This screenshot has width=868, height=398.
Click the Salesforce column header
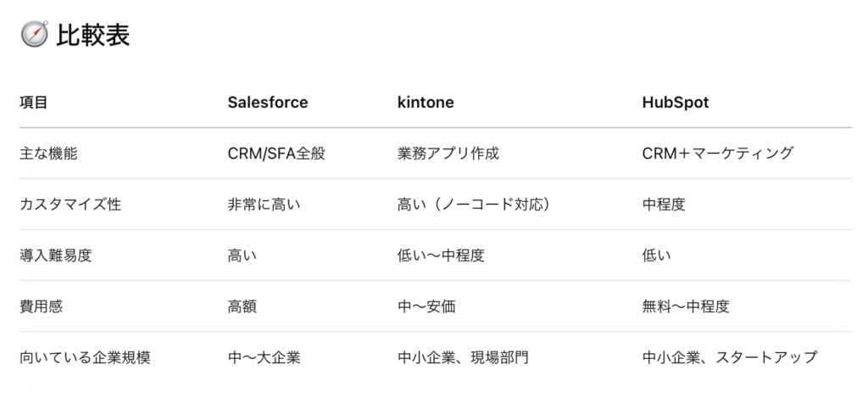click(268, 103)
